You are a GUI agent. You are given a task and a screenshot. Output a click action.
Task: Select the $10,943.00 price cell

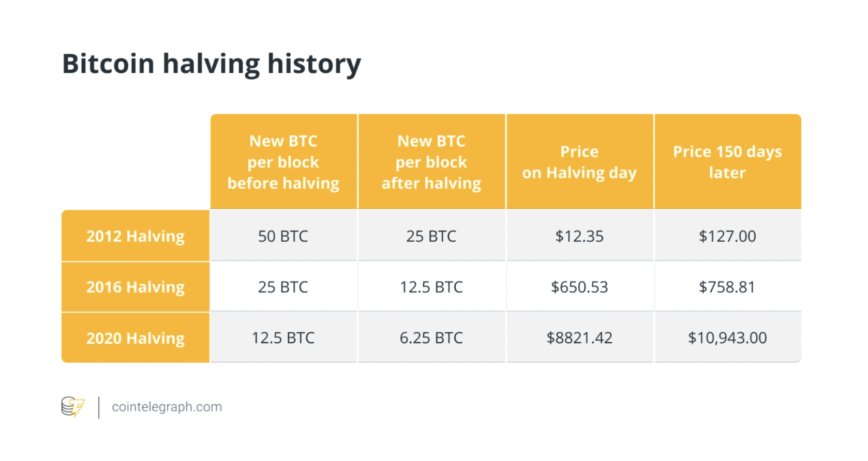click(x=727, y=337)
